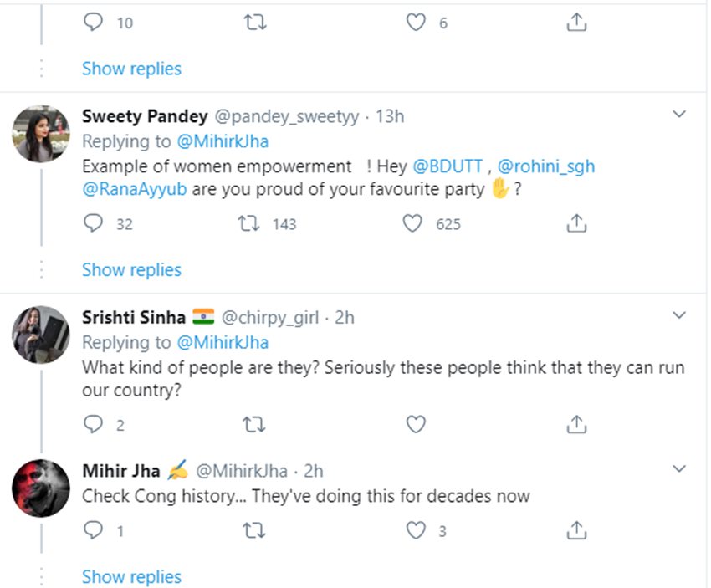The width and height of the screenshot is (711, 588).
Task: Open more options chevron on Srishti Sinha's tweet
Action: [x=679, y=315]
